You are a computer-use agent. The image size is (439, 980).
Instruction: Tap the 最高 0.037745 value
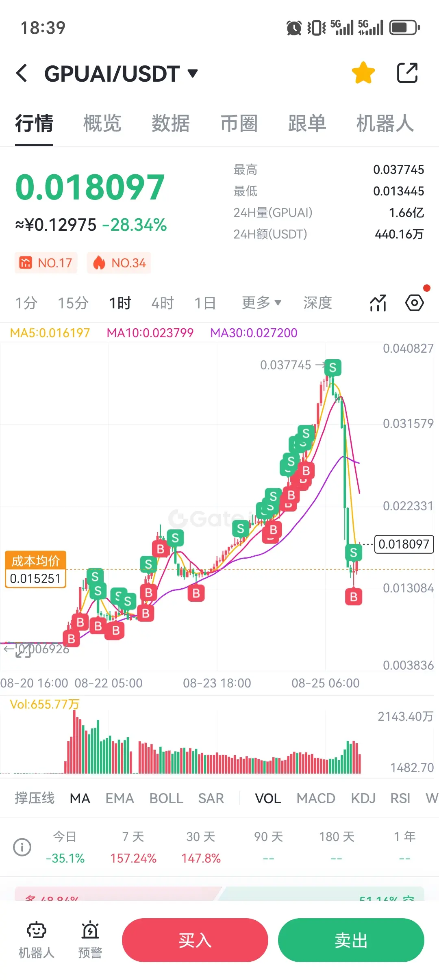pos(399,169)
